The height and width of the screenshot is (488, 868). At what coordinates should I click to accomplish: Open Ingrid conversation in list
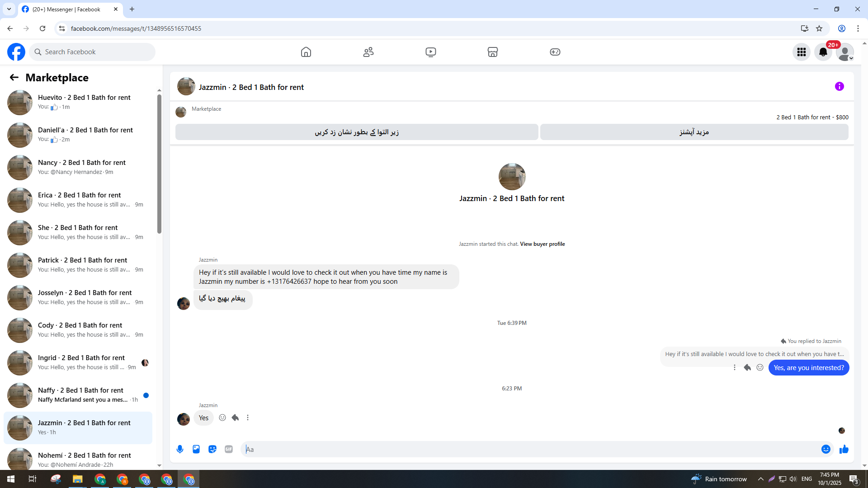pyautogui.click(x=78, y=362)
